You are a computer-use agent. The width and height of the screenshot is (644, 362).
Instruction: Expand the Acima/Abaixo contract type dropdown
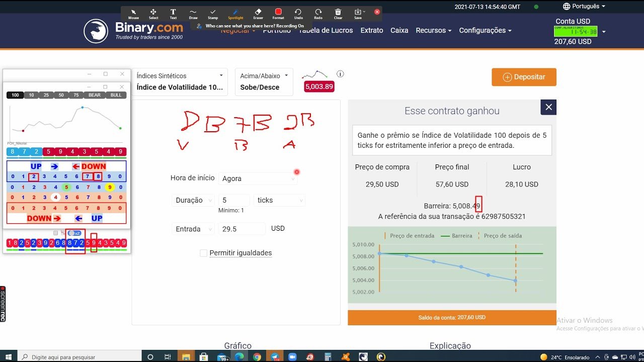pos(264,81)
